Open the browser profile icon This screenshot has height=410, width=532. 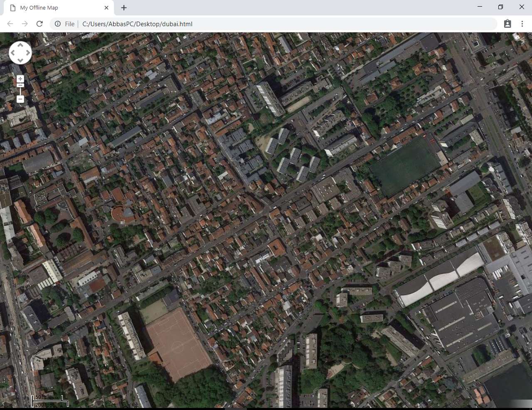click(507, 24)
